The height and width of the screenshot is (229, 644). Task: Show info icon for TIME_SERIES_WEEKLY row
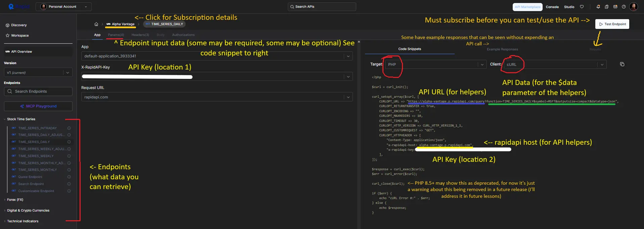69,156
